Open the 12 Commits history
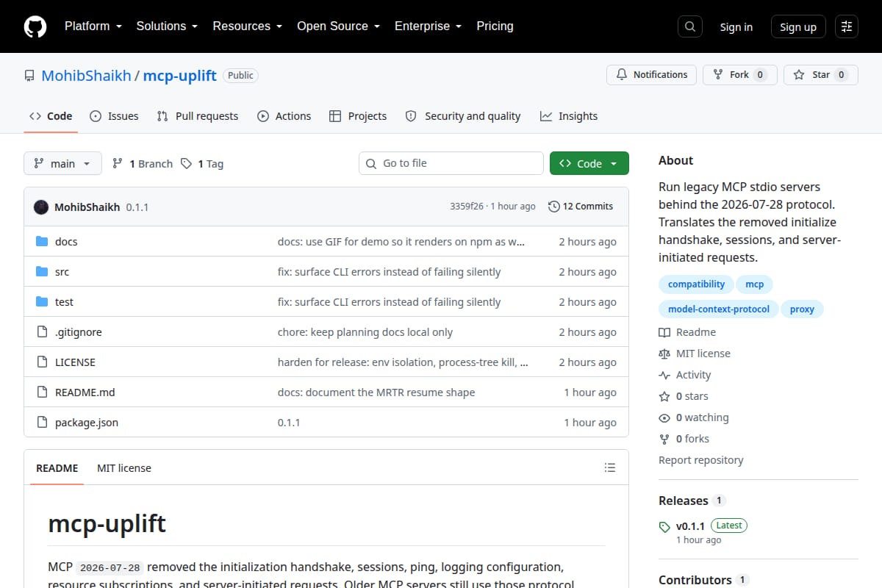Viewport: 882px width, 588px height. [580, 207]
